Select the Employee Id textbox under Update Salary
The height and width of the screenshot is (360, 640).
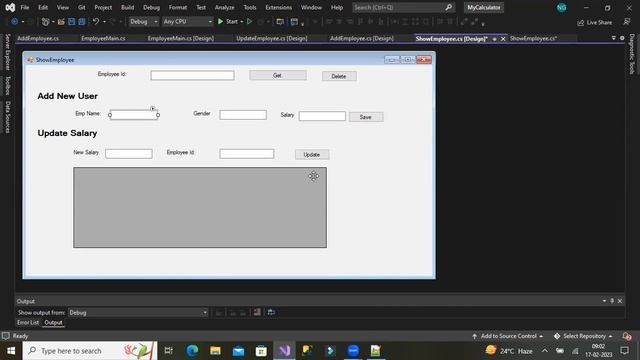tap(247, 153)
